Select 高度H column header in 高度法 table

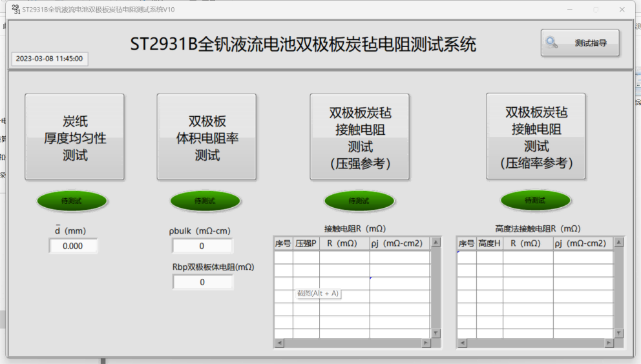(x=489, y=243)
